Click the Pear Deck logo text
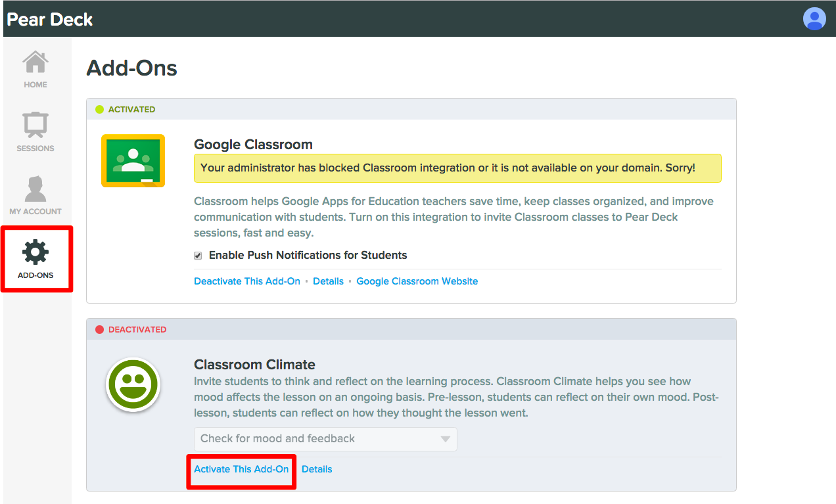This screenshot has height=504, width=836. tap(50, 19)
